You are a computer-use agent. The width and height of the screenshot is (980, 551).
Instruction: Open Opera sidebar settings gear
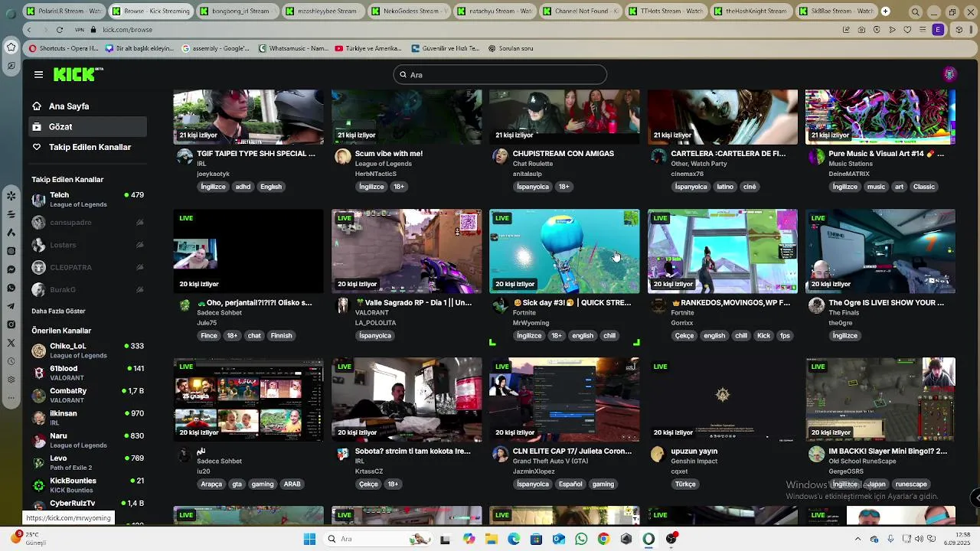tap(11, 380)
